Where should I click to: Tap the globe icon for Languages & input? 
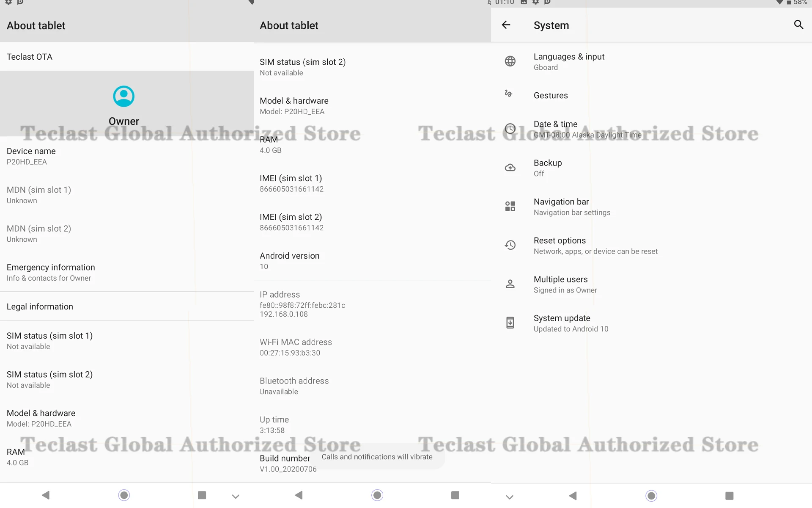510,61
